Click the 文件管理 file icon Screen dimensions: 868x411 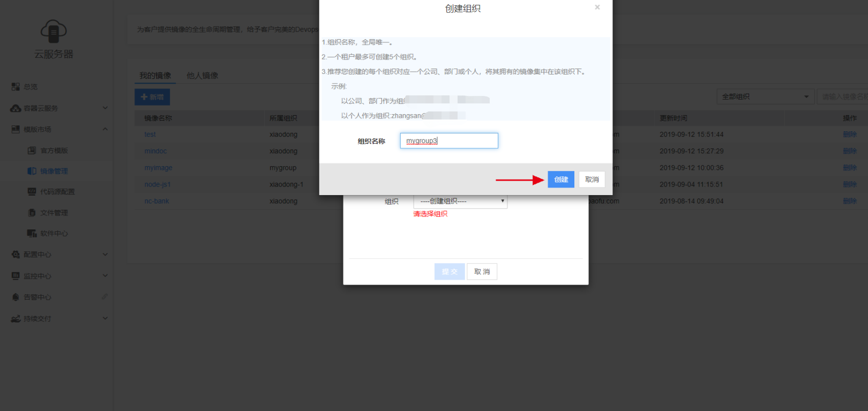pos(32,213)
